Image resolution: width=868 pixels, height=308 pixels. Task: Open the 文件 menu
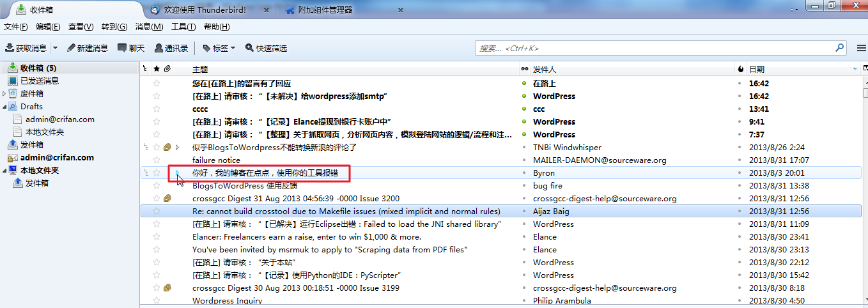coord(16,27)
